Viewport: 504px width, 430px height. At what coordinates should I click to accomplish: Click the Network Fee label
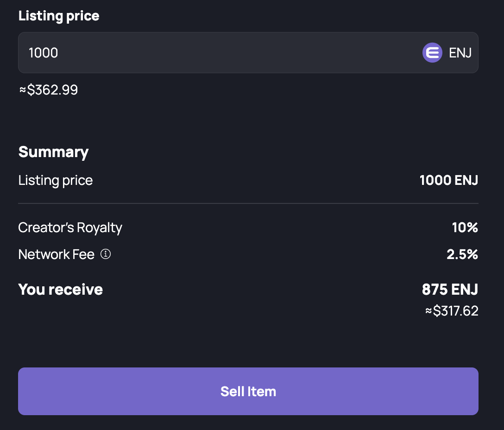click(56, 254)
